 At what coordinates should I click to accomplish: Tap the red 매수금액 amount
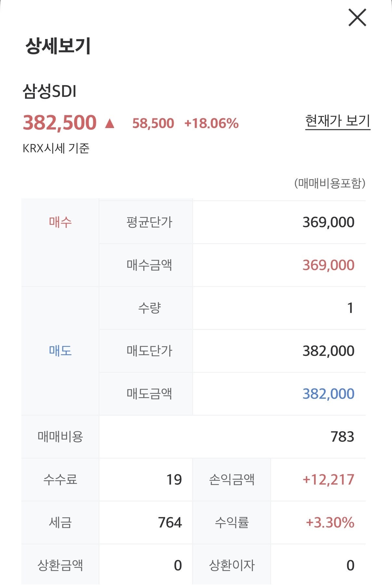(328, 265)
